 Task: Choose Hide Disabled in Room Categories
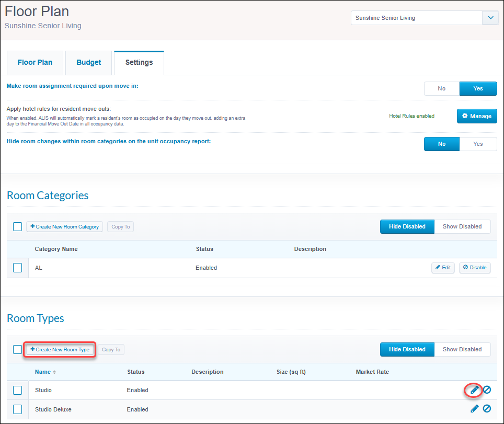coord(407,226)
